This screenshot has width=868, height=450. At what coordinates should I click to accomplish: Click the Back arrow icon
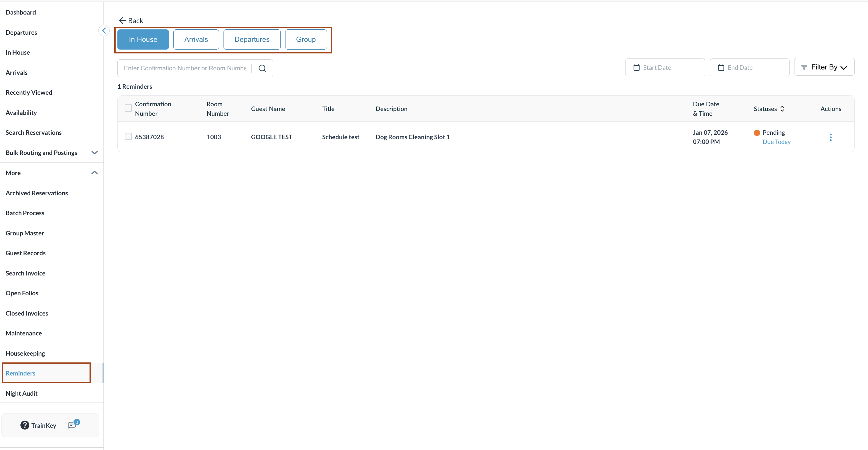point(123,20)
